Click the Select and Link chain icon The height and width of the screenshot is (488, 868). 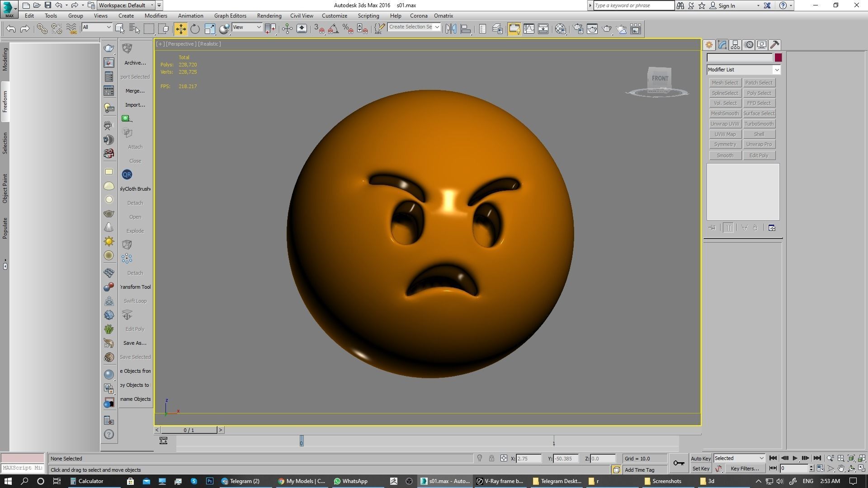click(42, 29)
